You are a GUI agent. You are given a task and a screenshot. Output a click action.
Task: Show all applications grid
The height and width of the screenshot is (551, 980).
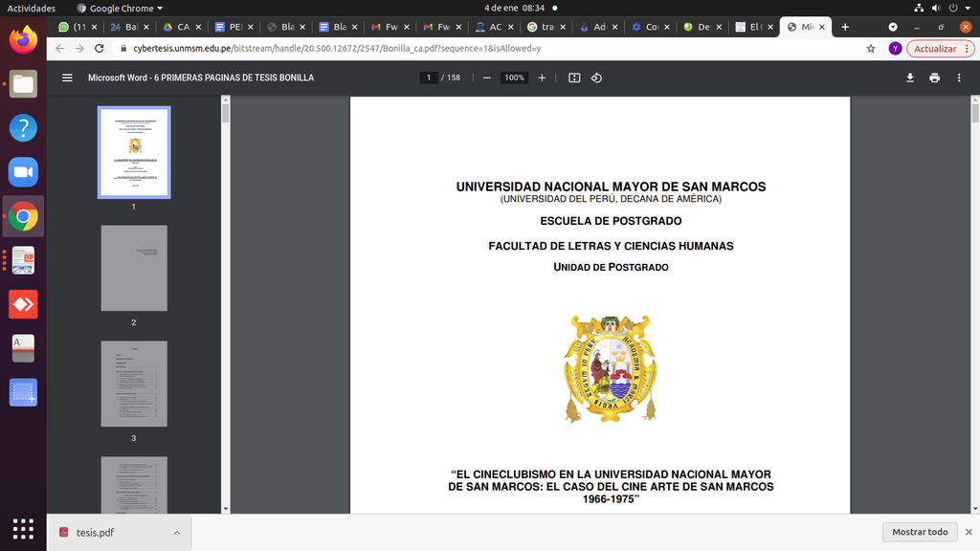click(x=23, y=528)
